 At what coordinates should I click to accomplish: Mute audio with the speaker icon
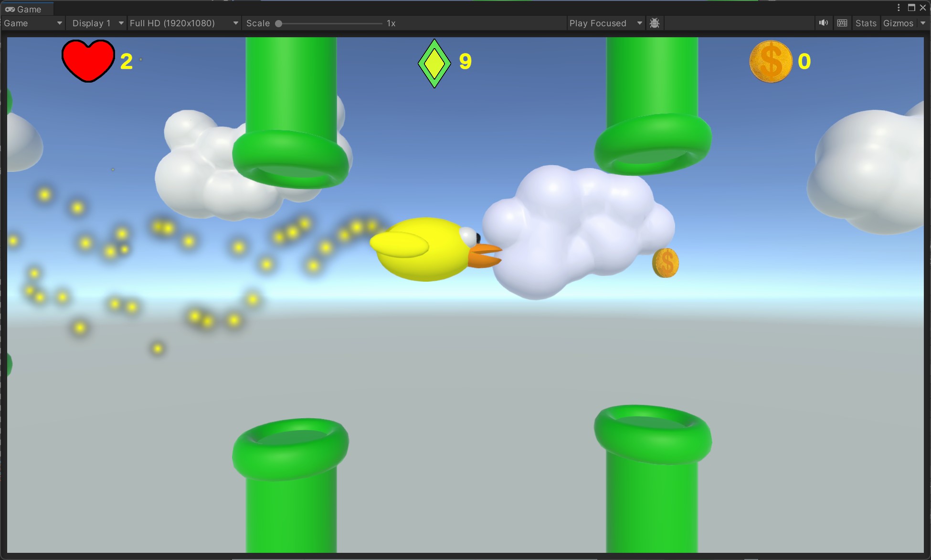823,23
